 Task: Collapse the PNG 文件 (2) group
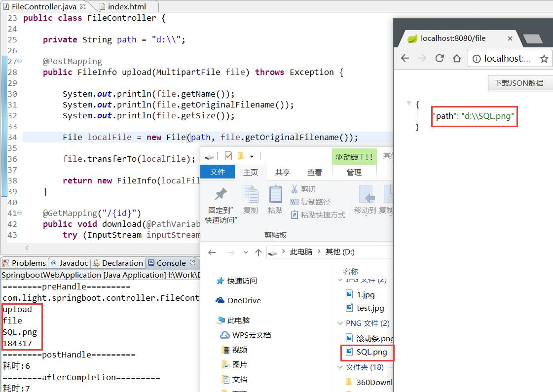click(x=340, y=323)
